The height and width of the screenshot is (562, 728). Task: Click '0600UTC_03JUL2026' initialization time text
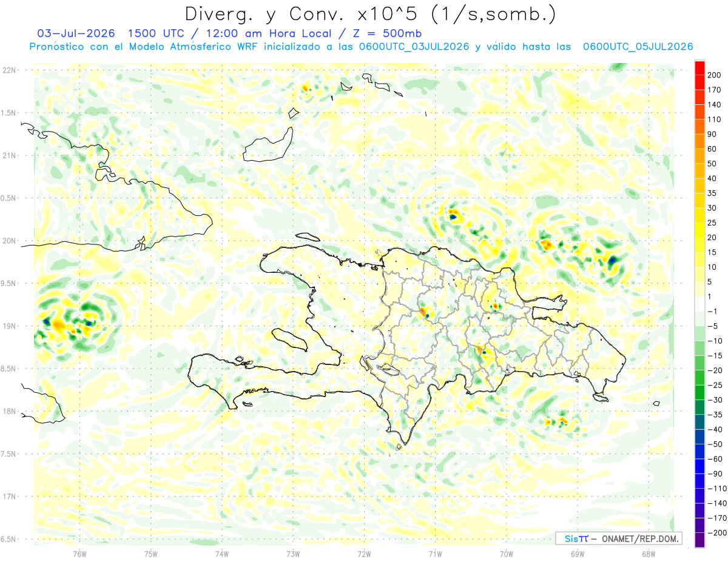414,47
